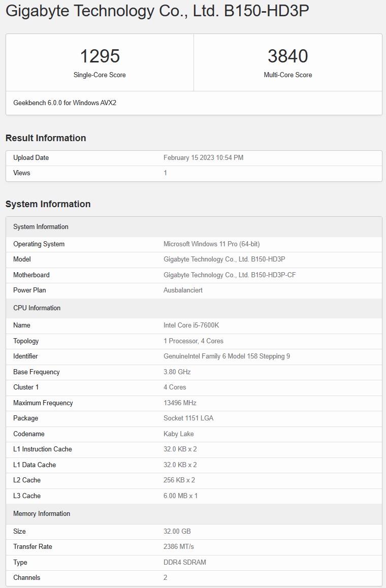Click the Upload Date label
386x588 pixels.
coord(31,158)
